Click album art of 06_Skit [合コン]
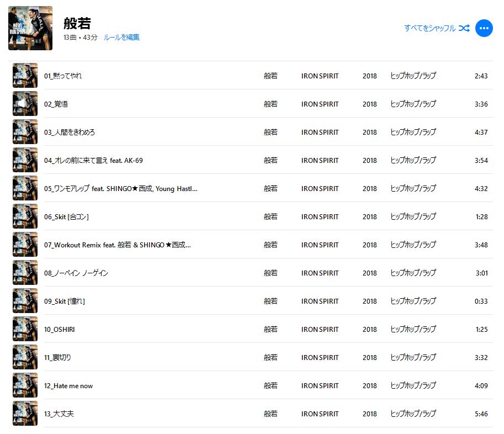504x434 pixels. tap(25, 216)
